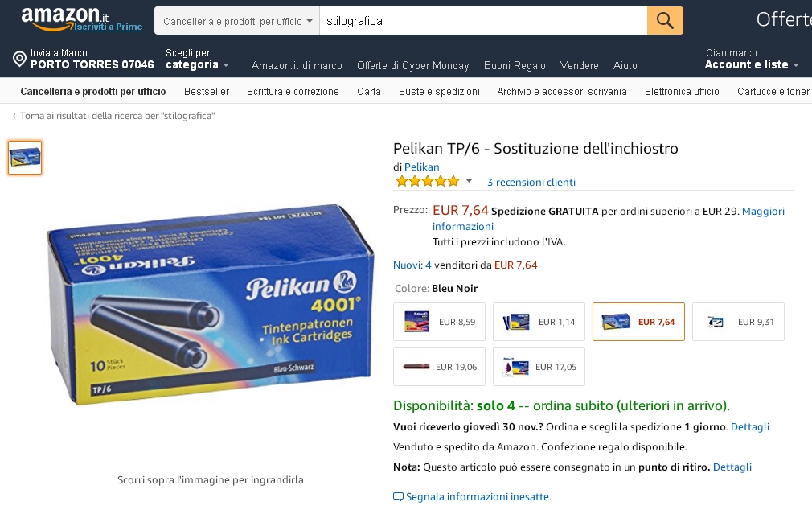812x514 pixels.
Task: Select the product thumbnail image
Action: coord(25,158)
